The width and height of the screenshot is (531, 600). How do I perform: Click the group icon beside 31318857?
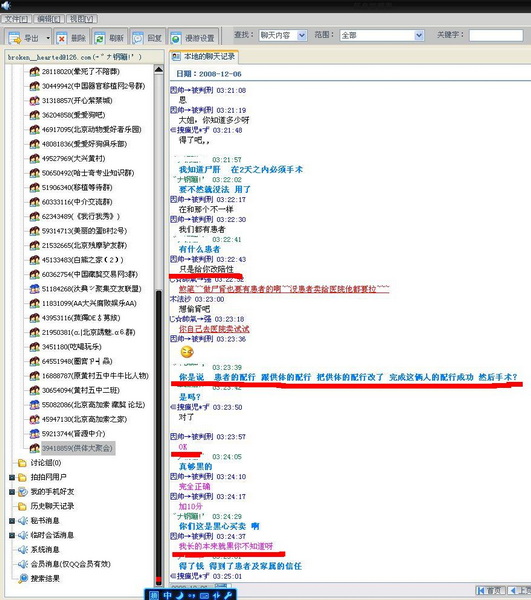point(34,101)
